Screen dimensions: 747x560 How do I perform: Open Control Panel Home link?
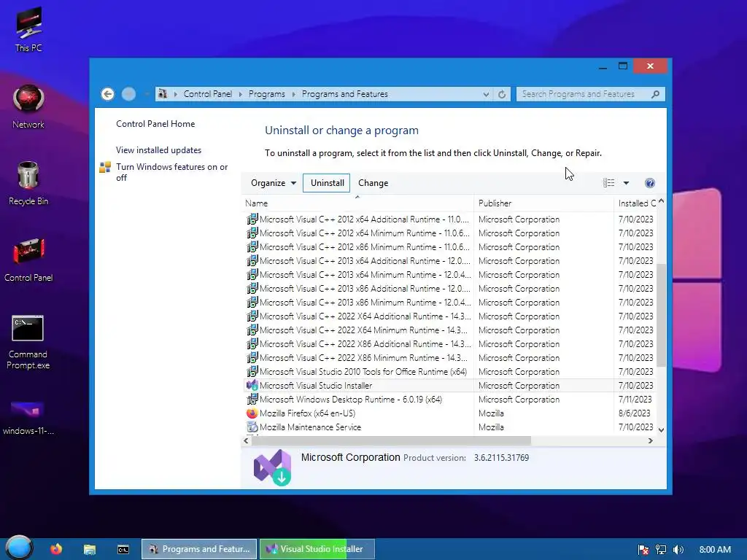pos(155,124)
